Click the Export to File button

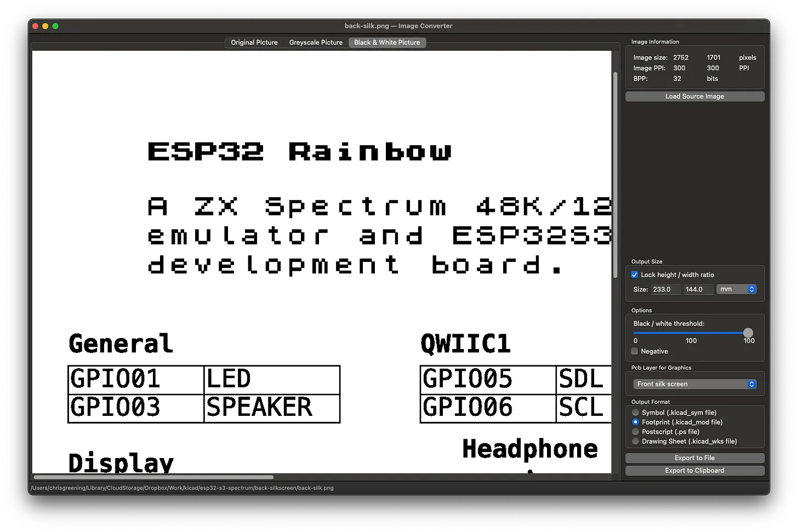coord(694,458)
